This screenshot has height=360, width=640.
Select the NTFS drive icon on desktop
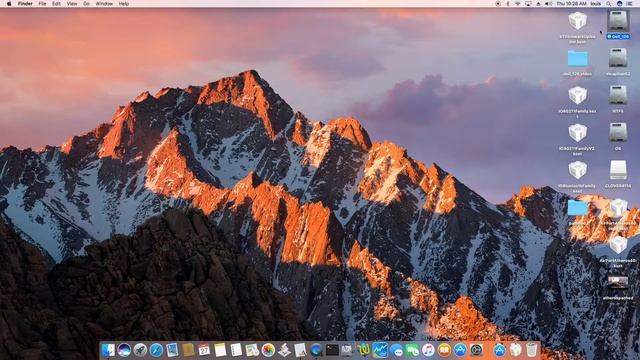(618, 95)
